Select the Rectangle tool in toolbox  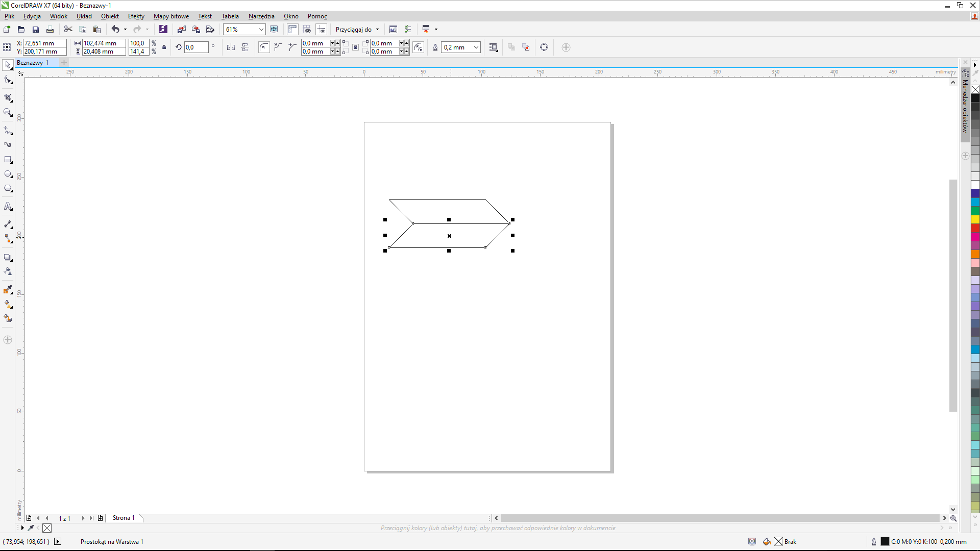(x=8, y=160)
